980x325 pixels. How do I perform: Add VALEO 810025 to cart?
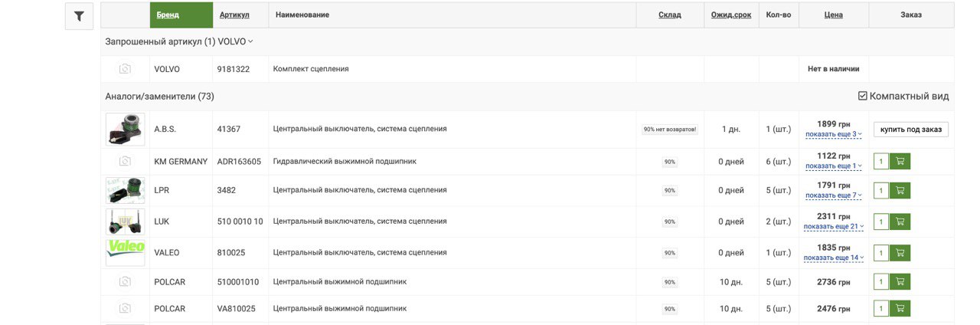900,253
